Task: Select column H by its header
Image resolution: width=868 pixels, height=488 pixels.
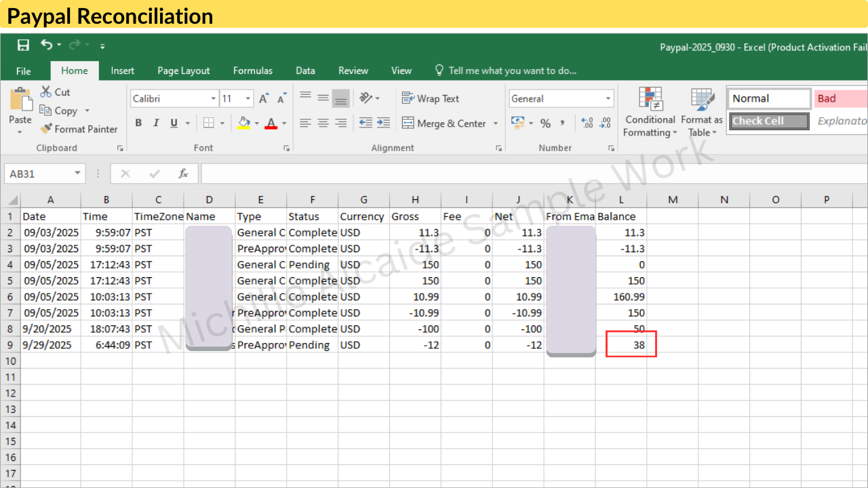Action: [x=415, y=200]
